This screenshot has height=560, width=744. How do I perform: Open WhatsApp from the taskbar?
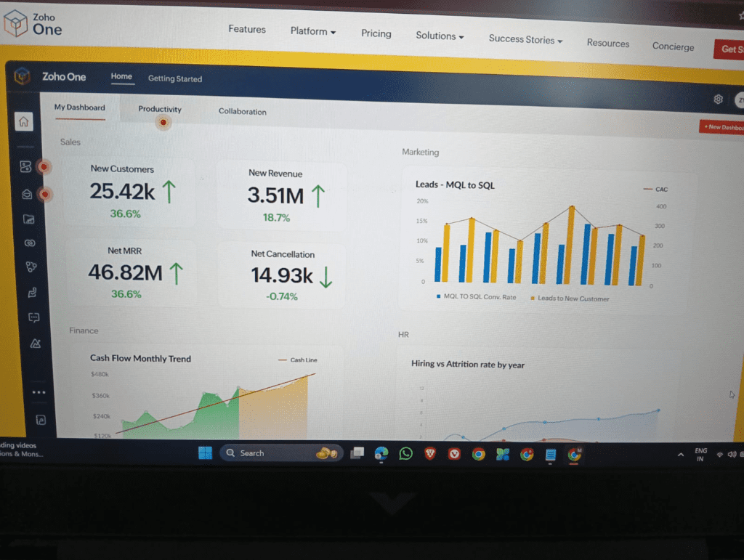[x=405, y=453]
